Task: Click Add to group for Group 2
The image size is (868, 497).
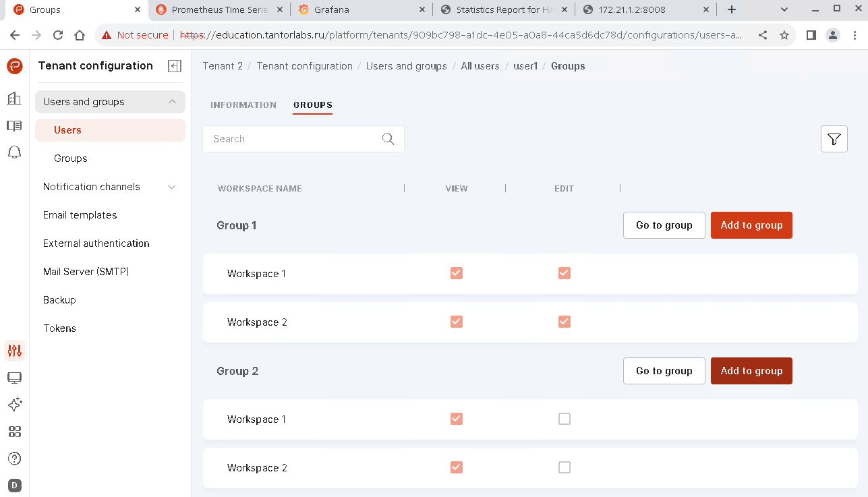Action: point(751,371)
